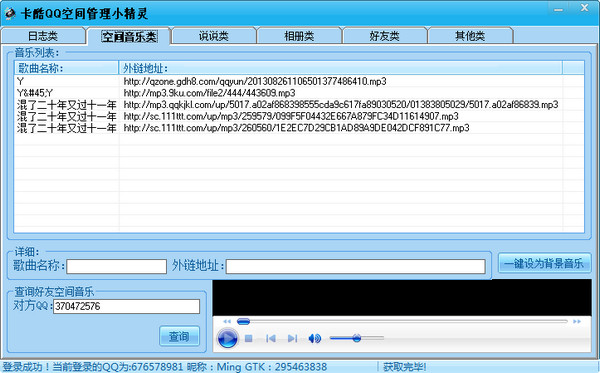The image size is (600, 373).
Task: Click the seek bar position handle
Action: click(x=243, y=321)
